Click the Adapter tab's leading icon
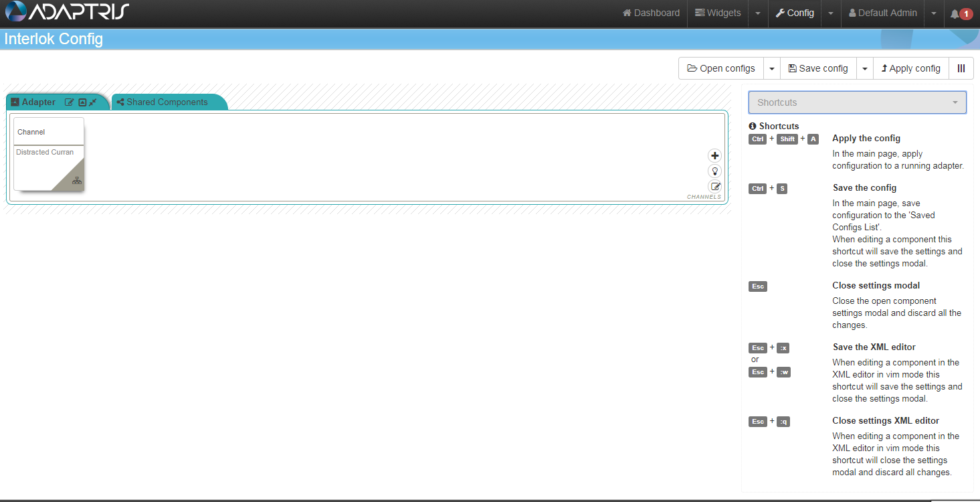 (15, 102)
